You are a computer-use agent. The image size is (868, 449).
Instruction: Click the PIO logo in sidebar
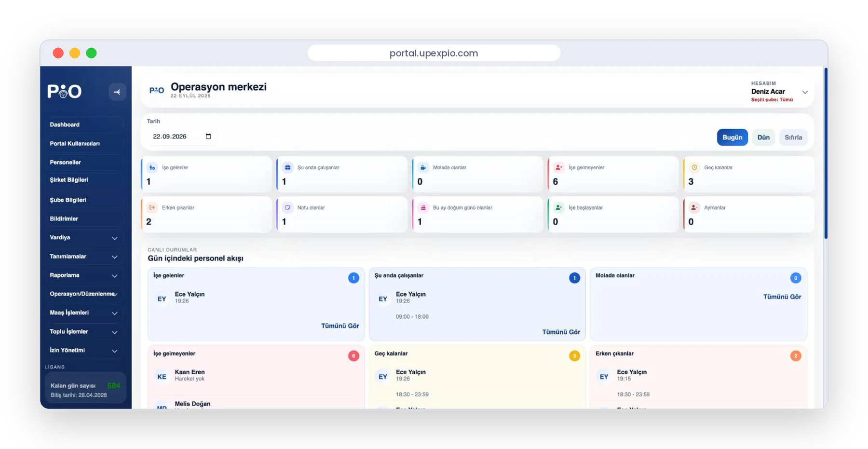[64, 91]
